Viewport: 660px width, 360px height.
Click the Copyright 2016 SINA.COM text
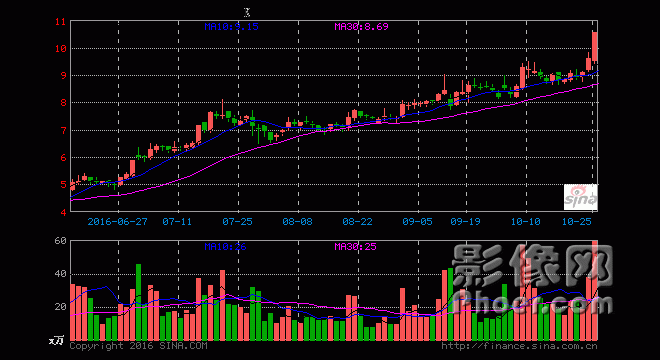138,346
